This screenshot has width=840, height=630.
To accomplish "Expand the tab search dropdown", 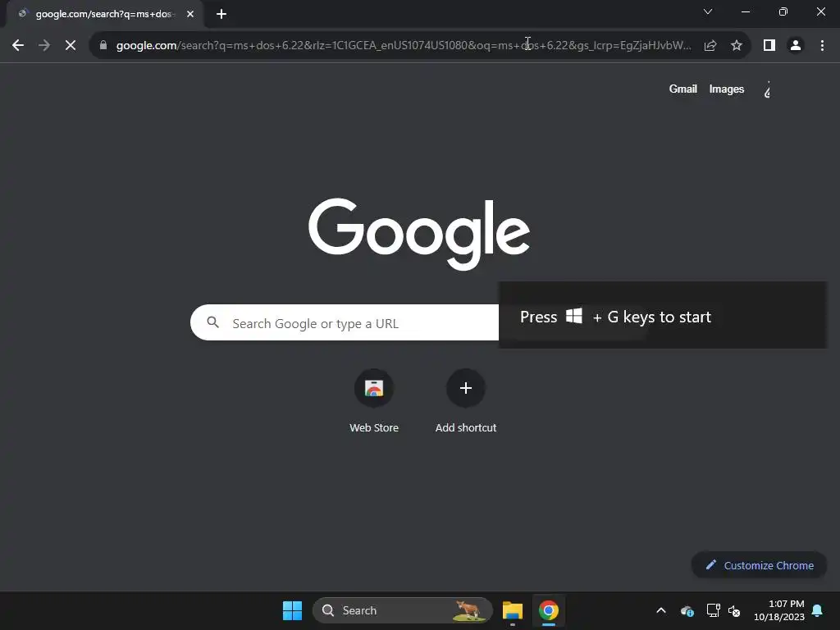I will pos(708,11).
